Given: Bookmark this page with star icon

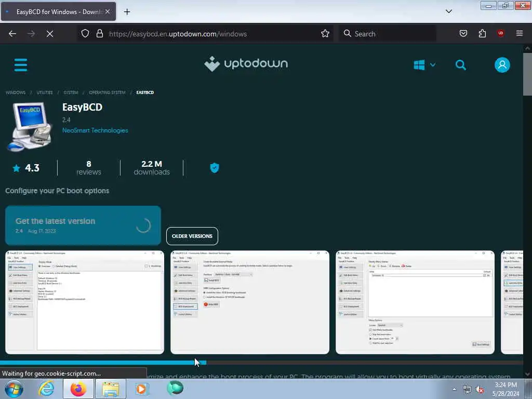Looking at the screenshot, I should [325, 33].
